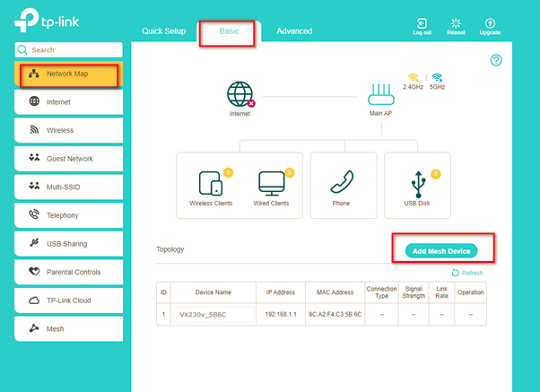Click the Wired Clients monitor icon
The height and width of the screenshot is (392, 540).
coord(272,183)
